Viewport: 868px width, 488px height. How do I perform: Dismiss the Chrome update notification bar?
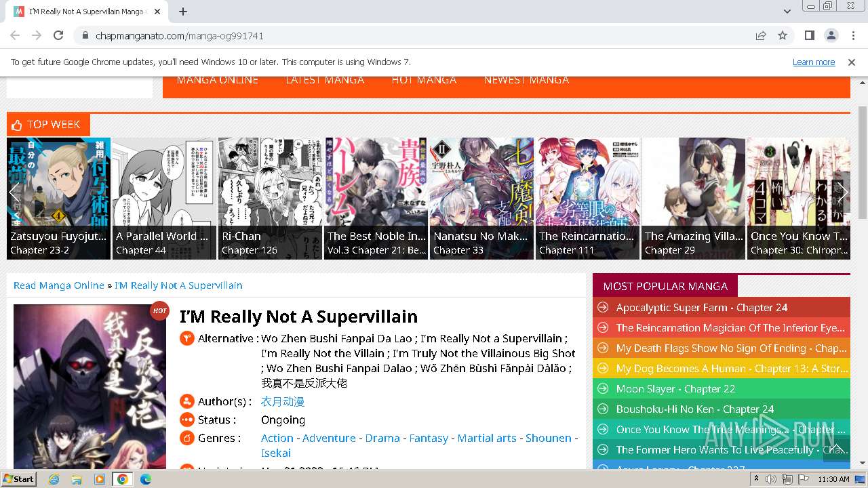point(852,62)
